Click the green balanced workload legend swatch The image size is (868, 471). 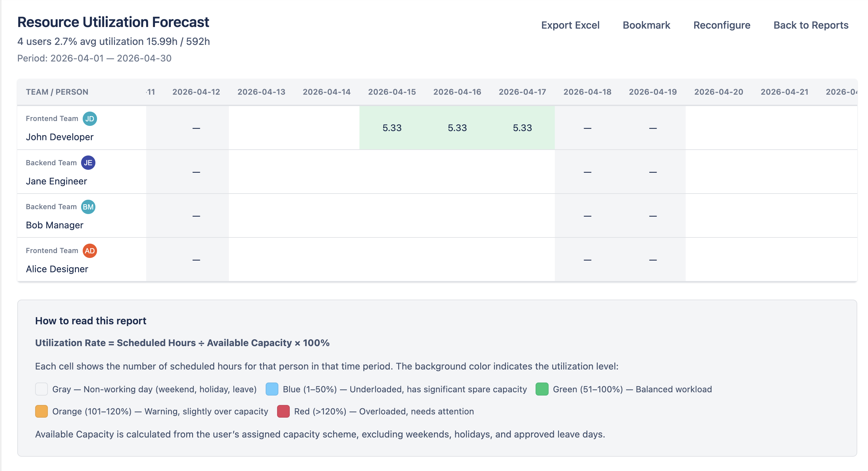[x=542, y=389]
